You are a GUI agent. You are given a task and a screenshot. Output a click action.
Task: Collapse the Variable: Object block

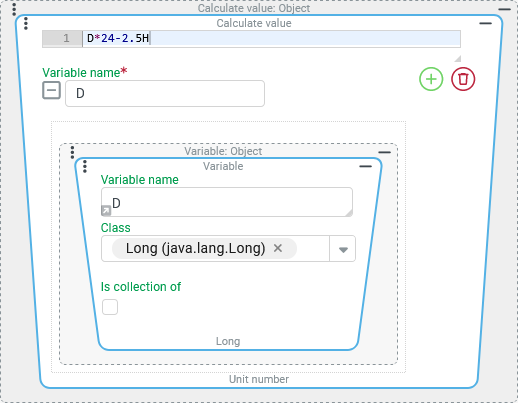click(384, 152)
